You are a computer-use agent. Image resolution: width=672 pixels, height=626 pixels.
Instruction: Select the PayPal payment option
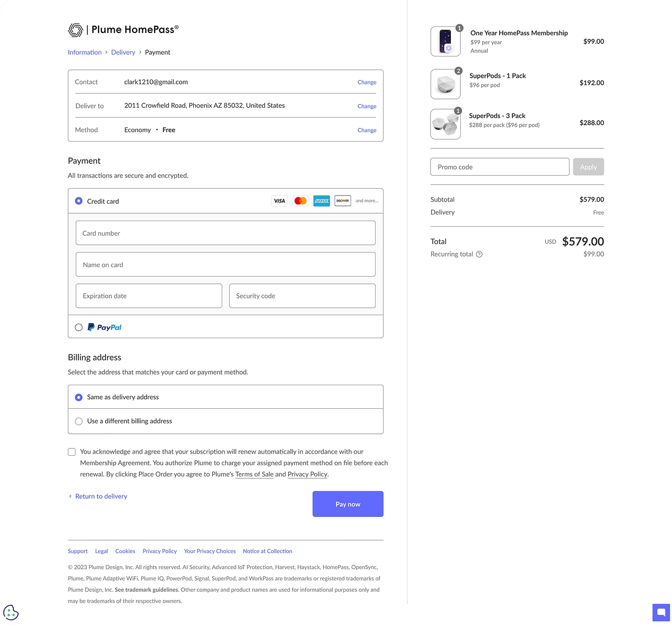click(x=79, y=328)
